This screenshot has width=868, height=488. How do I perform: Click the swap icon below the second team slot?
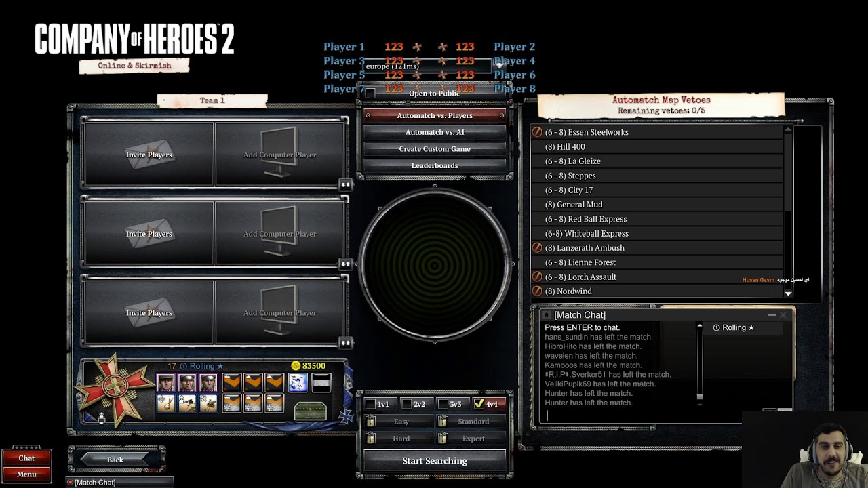click(x=345, y=264)
